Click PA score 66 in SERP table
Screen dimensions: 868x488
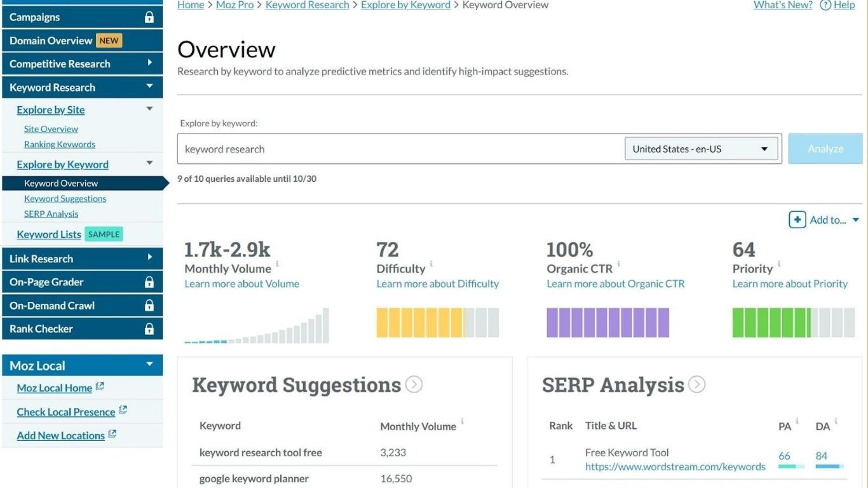(x=784, y=456)
